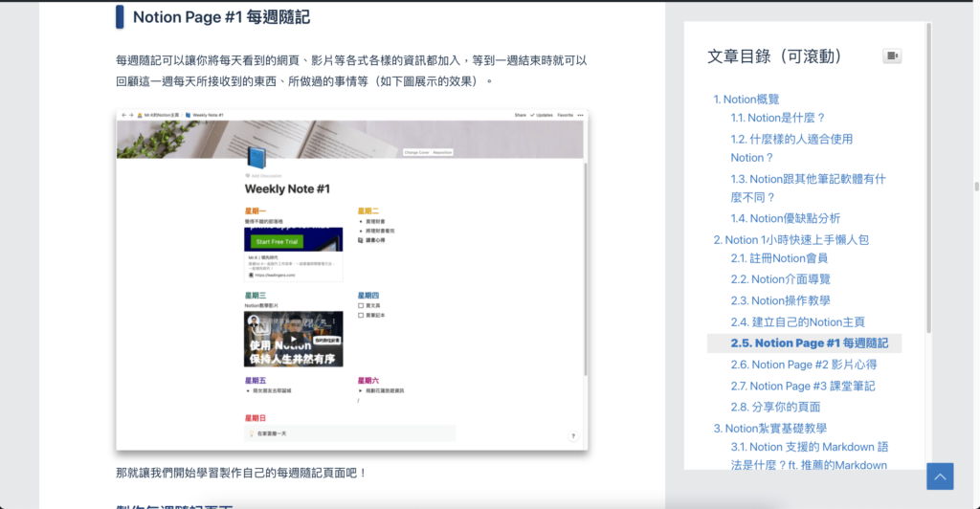Open 2.4. 建立自己的Notion主頁
Image resolution: width=980 pixels, height=509 pixels.
(797, 322)
